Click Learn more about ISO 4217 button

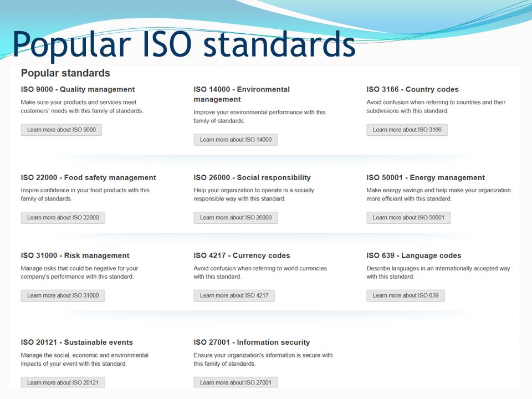234,295
